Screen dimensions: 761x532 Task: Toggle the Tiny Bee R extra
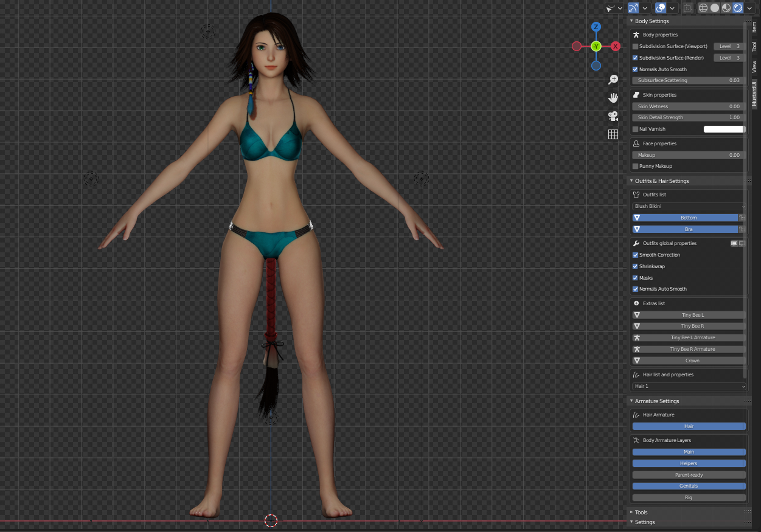pos(689,326)
